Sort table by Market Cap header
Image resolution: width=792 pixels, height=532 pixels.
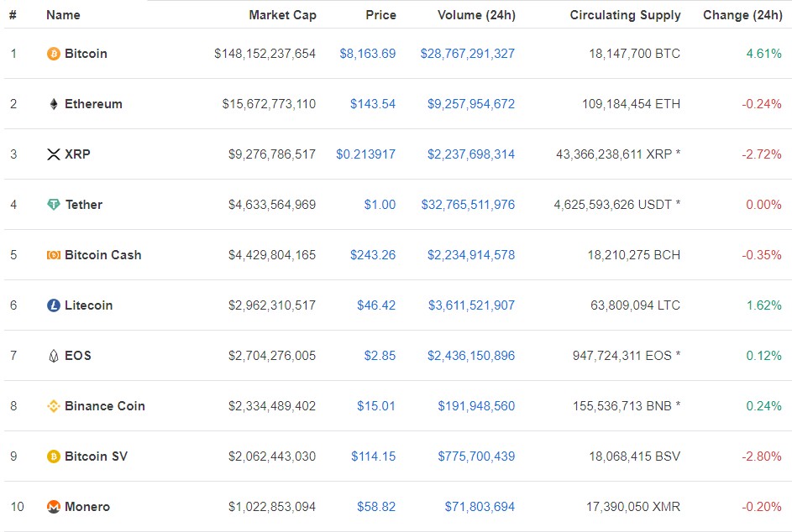[x=282, y=15]
